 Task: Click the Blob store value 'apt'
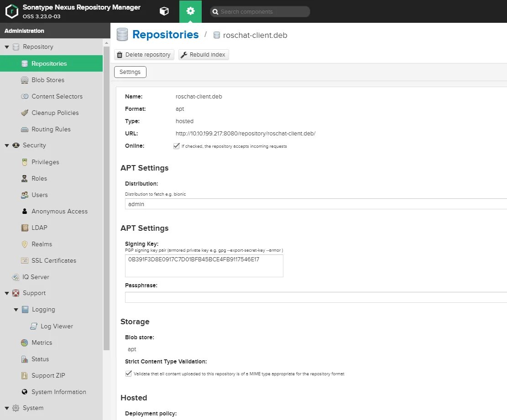click(x=132, y=349)
